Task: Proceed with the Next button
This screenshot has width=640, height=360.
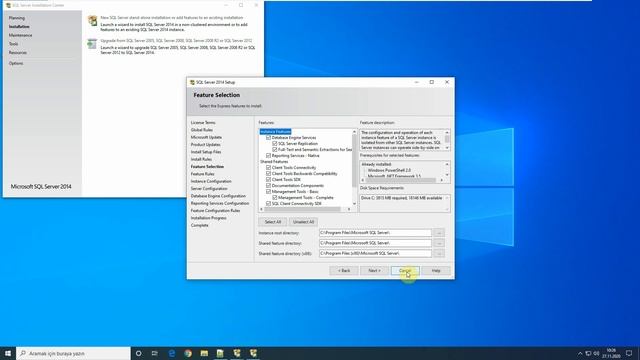Action: (374, 271)
